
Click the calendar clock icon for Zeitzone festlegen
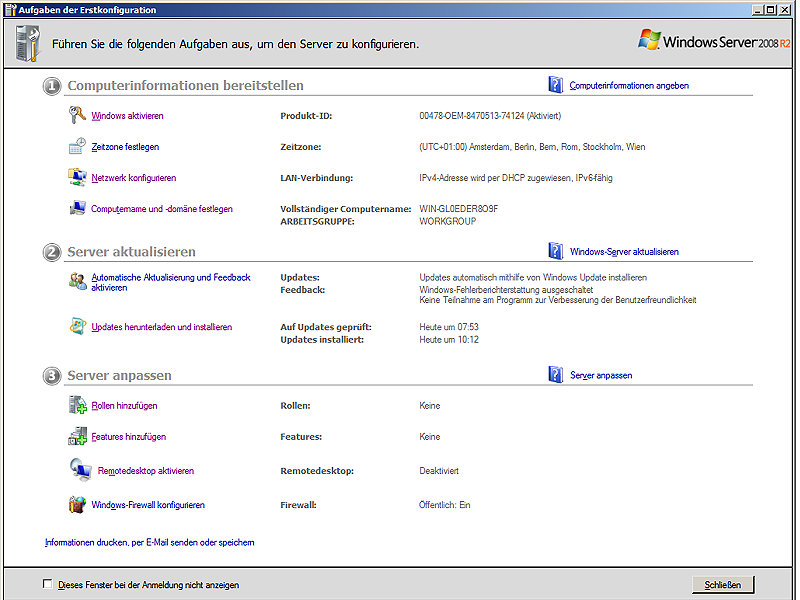[x=77, y=146]
